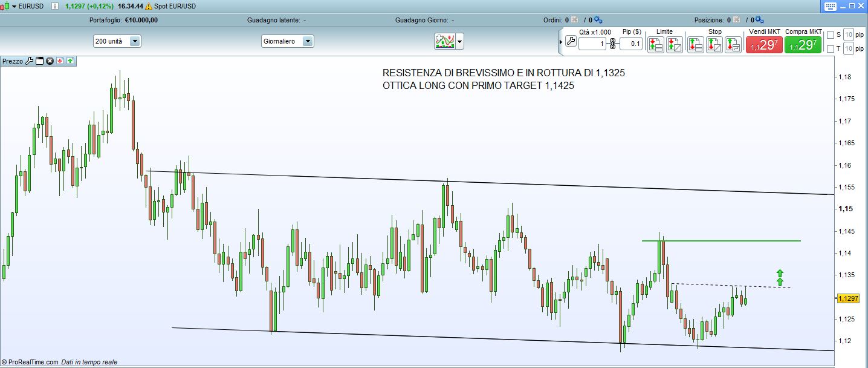Open trading panel wrench settings

click(571, 42)
